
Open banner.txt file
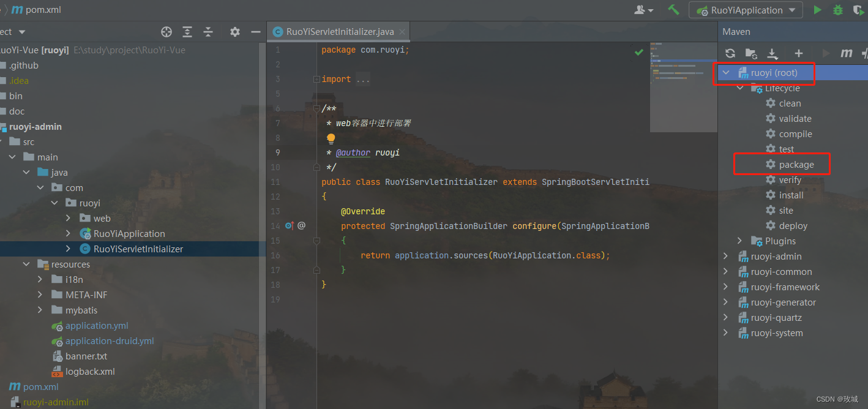pos(80,356)
